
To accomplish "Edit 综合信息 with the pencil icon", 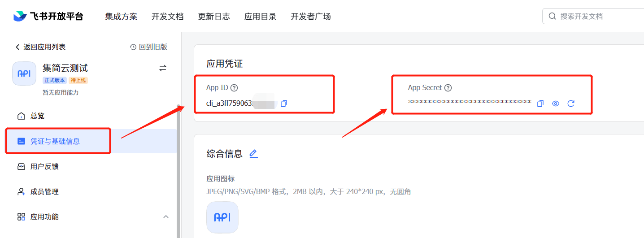I will point(253,154).
